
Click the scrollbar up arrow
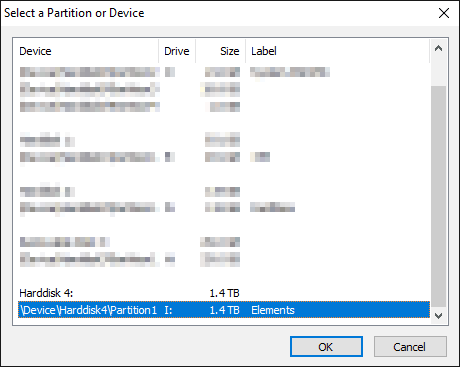tap(439, 49)
